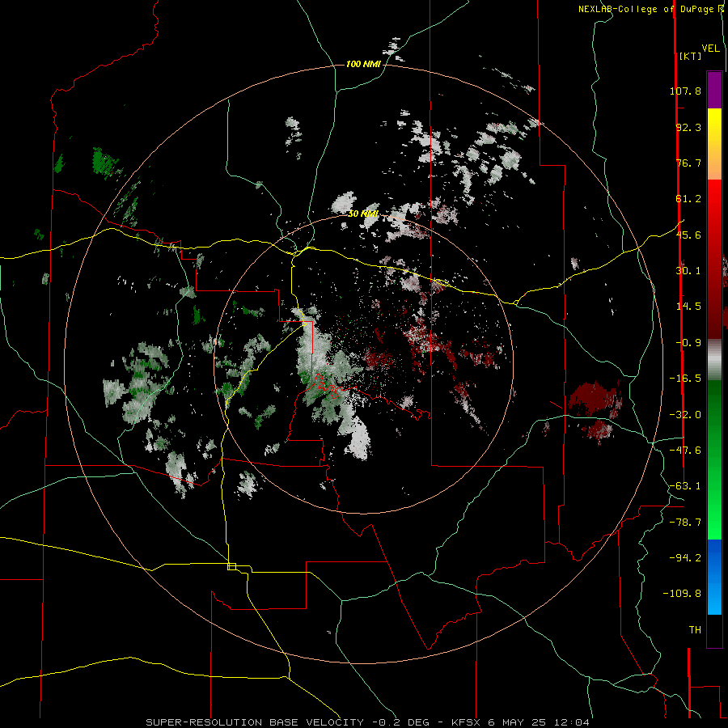Select the -78.7 velocity scale value

(685, 523)
